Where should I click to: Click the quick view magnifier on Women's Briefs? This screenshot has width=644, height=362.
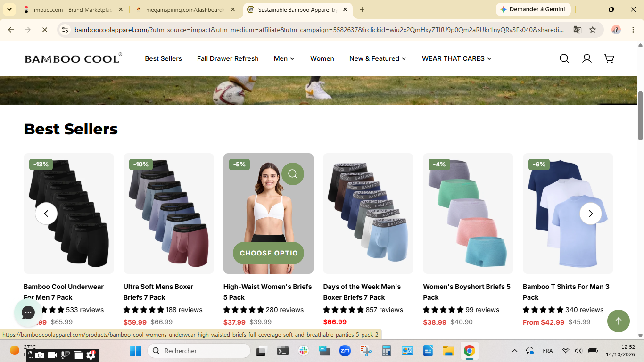pos(293,174)
